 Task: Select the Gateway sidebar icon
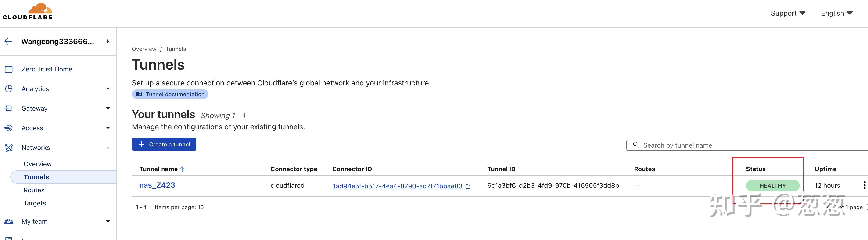coord(9,108)
